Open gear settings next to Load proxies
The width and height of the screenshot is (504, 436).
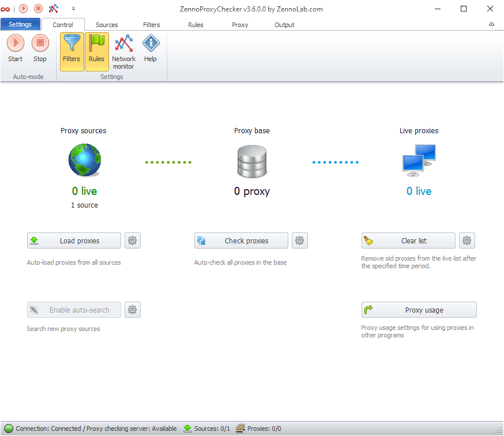point(133,240)
